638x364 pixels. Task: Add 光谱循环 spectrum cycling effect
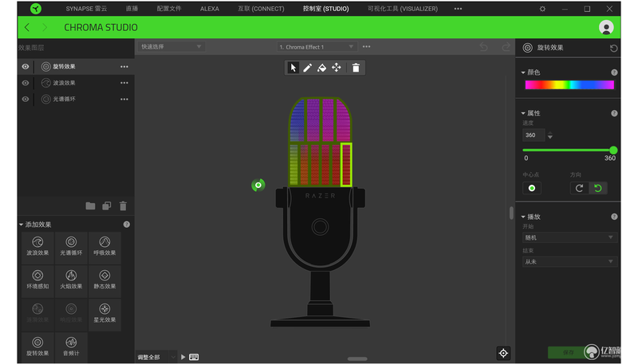[71, 246]
